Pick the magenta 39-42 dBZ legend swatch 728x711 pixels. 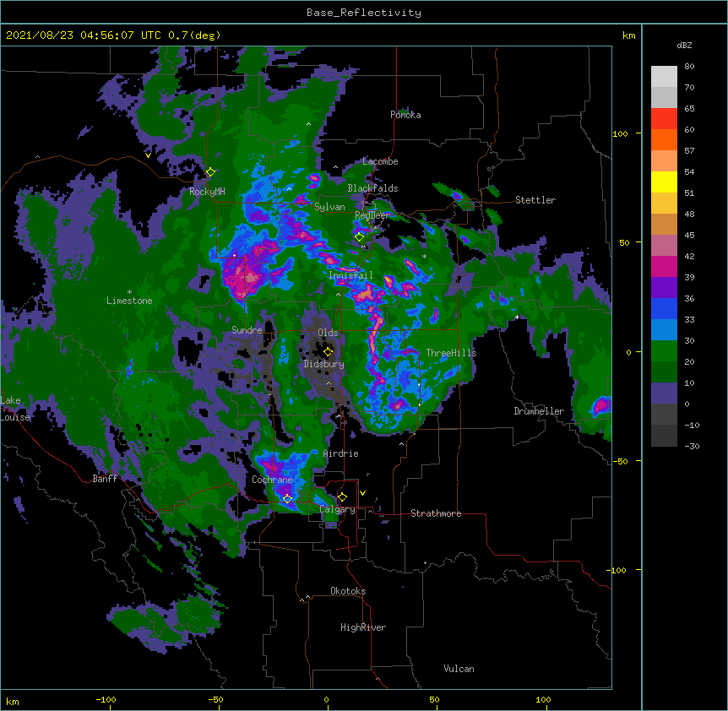click(x=664, y=266)
